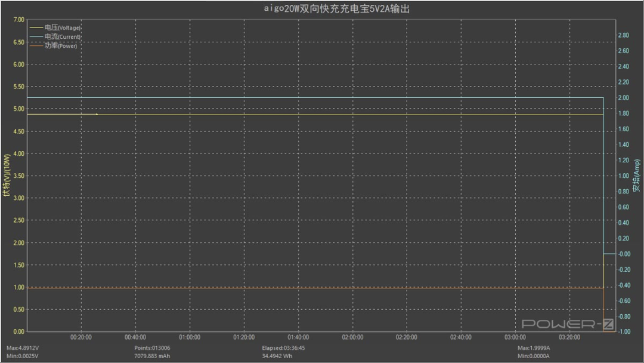
Task: Click the 03:20:00 time axis label
Action: click(x=569, y=337)
